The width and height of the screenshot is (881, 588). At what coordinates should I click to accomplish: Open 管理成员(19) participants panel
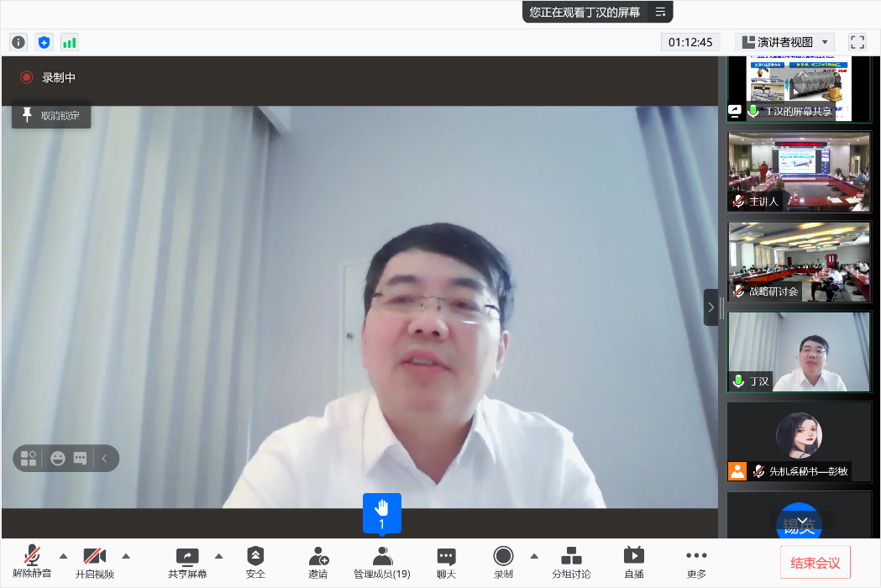(382, 562)
